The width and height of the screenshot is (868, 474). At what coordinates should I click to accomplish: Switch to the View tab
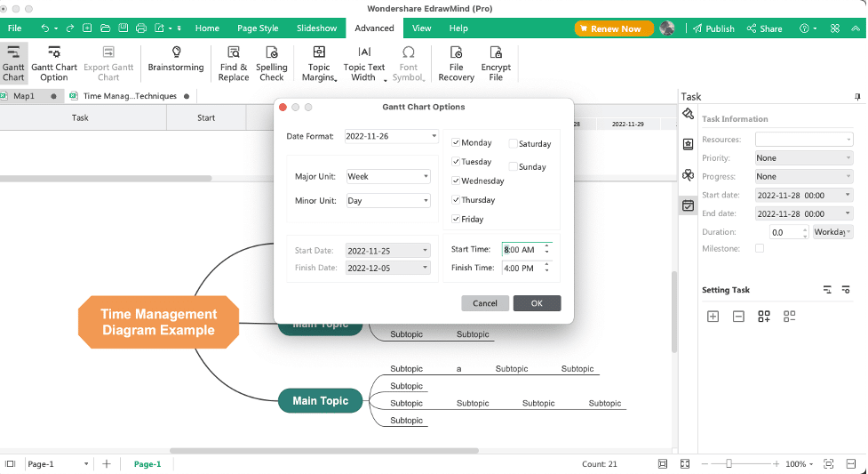click(421, 28)
